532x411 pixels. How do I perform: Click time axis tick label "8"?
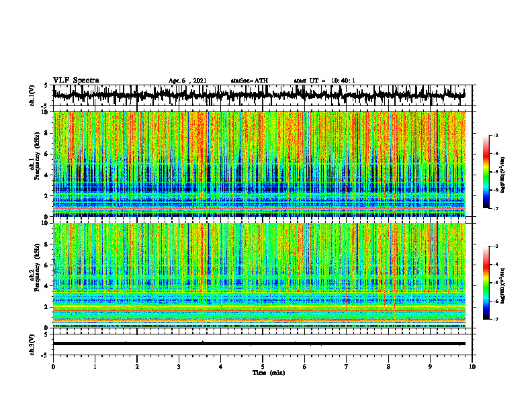point(388,367)
